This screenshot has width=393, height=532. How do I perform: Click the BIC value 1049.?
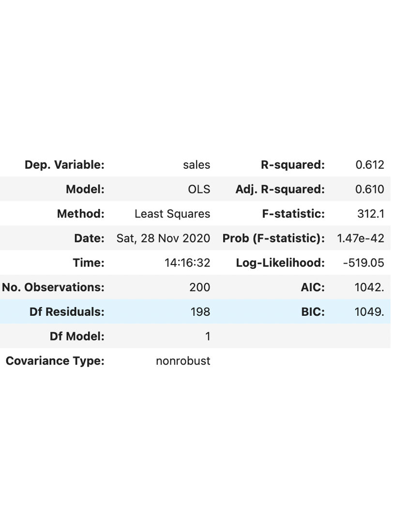[x=369, y=312]
